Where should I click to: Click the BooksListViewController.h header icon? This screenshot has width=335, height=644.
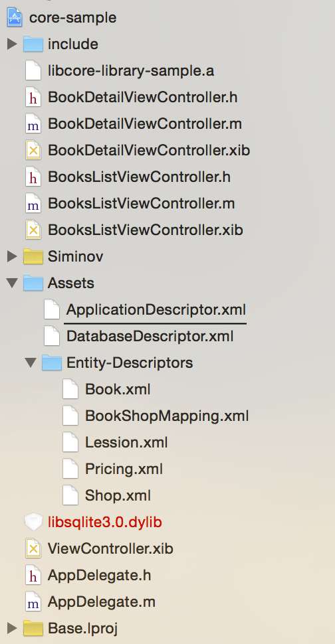pyautogui.click(x=33, y=177)
